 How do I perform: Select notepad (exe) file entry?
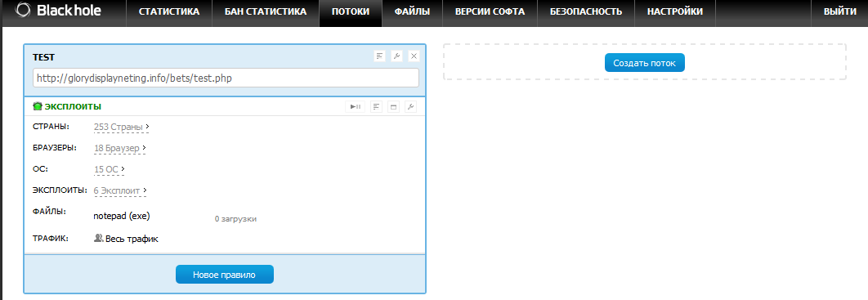[x=122, y=216]
